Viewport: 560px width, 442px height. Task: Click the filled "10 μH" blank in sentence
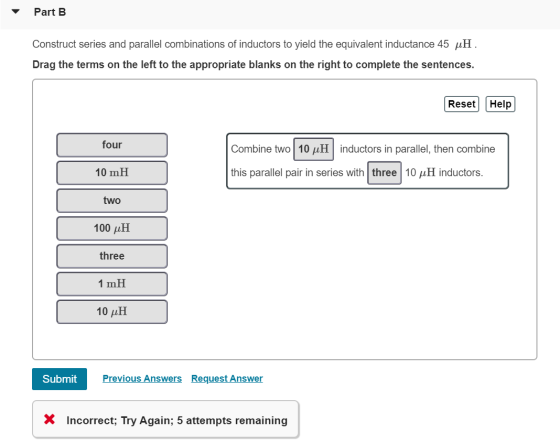click(314, 149)
